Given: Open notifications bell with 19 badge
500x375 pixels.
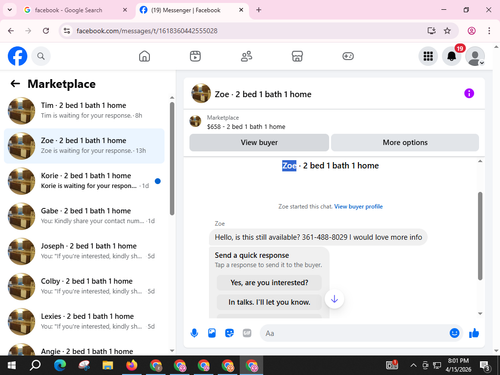Looking at the screenshot, I should (452, 56).
